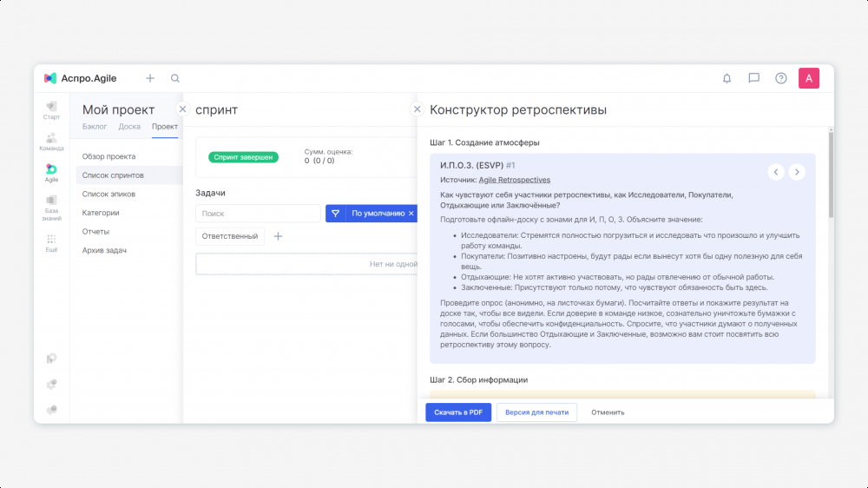Switch to the Доска tab

click(129, 127)
